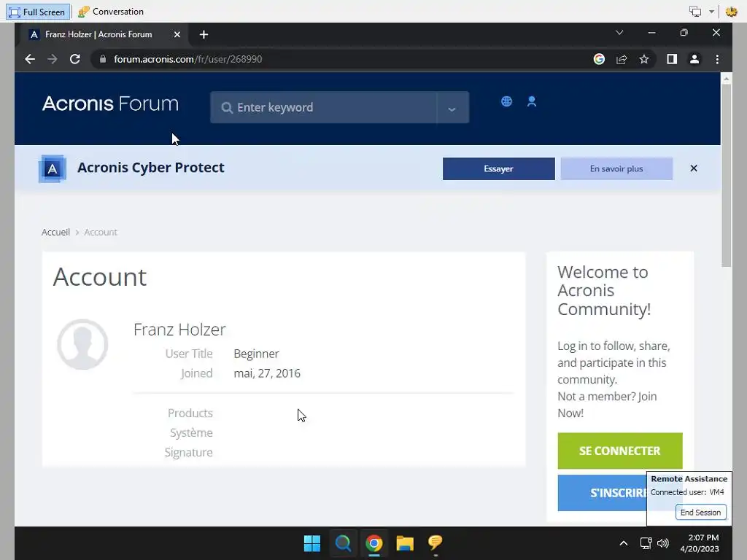Click the browser forward arrow
The height and width of the screenshot is (560, 747).
[53, 59]
